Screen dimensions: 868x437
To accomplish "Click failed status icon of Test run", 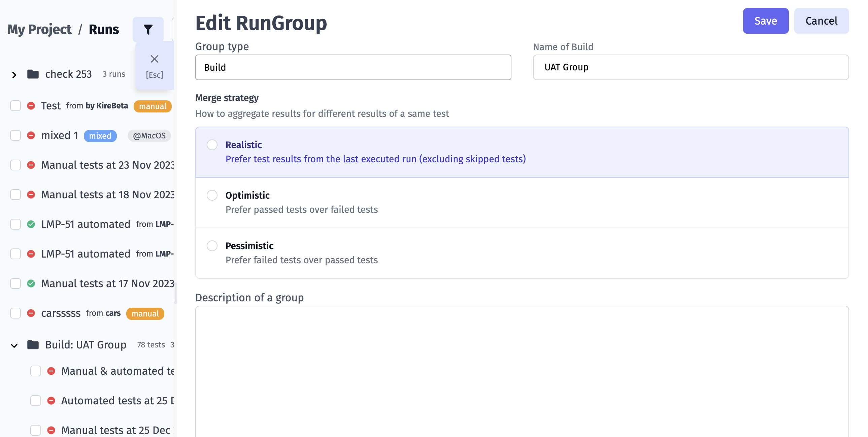I will 31,106.
